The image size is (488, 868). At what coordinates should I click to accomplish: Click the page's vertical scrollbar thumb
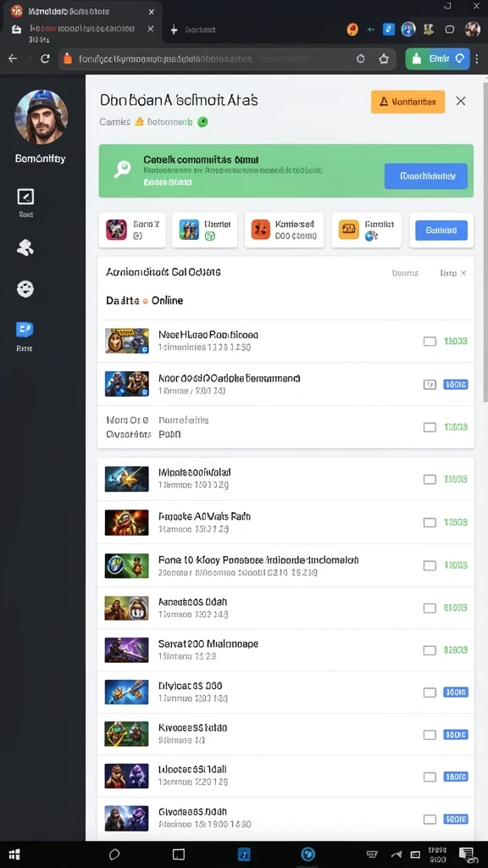(x=485, y=241)
